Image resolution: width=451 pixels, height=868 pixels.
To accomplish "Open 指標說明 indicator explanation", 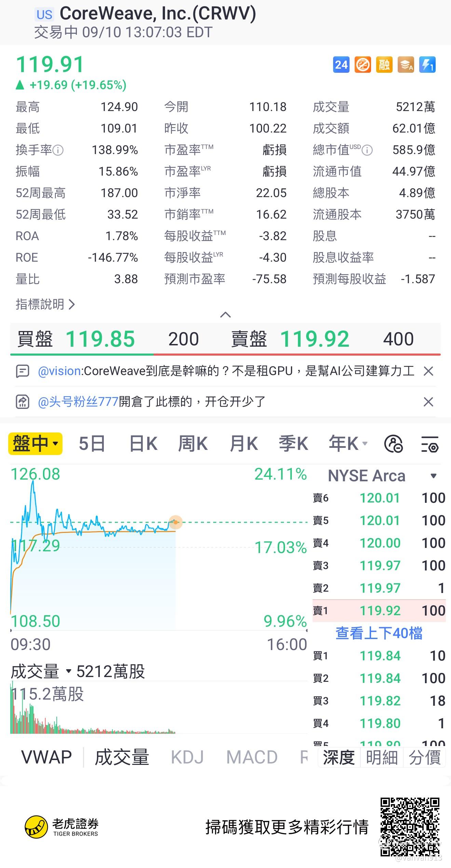I will click(x=45, y=304).
